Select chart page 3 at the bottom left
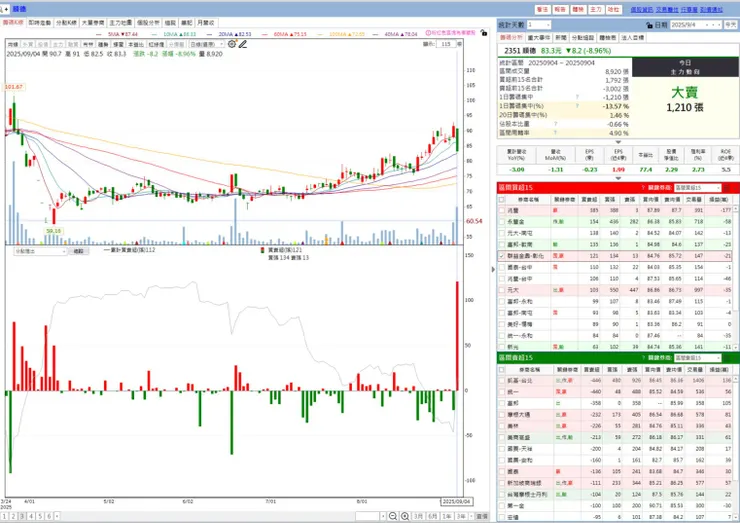The height and width of the screenshot is (523, 740). [x=22, y=516]
